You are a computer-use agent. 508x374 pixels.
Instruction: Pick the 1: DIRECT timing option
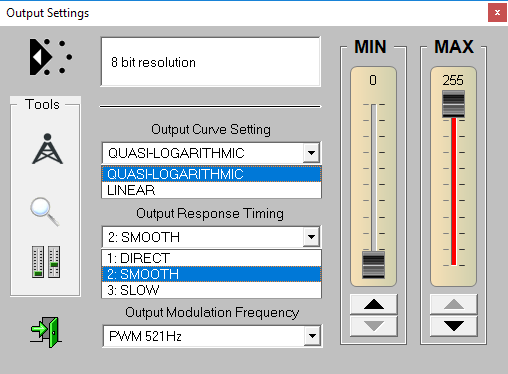(x=211, y=258)
